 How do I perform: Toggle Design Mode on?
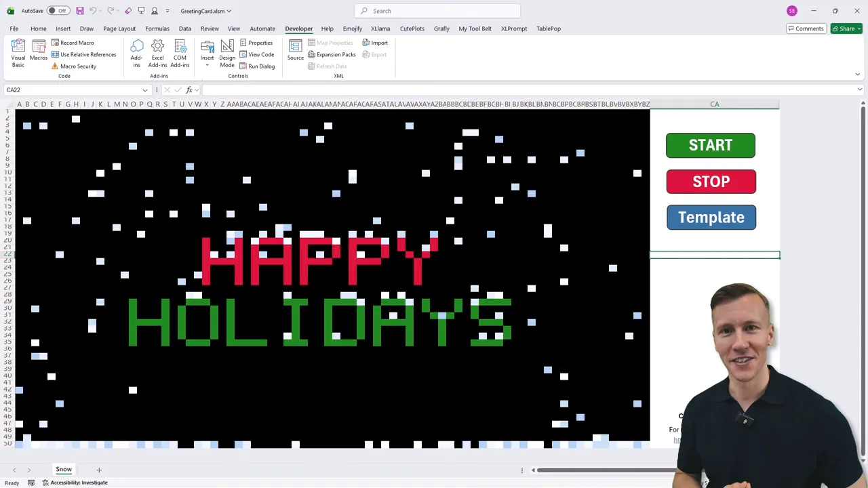[227, 53]
